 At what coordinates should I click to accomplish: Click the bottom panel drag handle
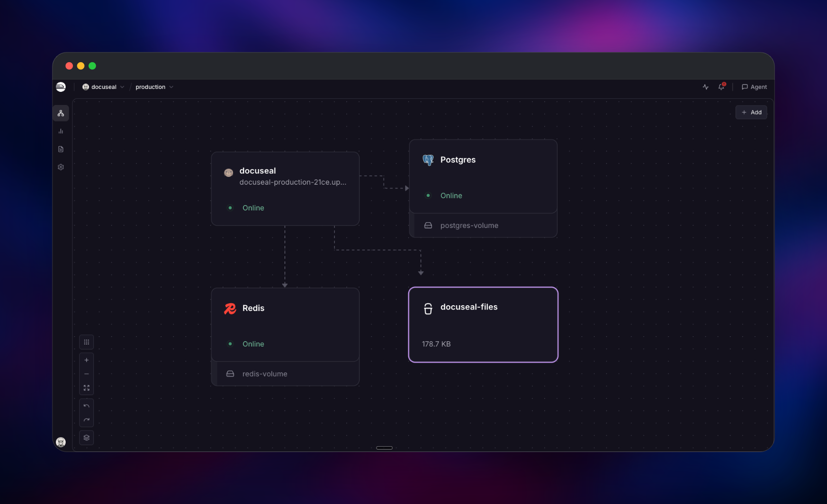pyautogui.click(x=384, y=448)
